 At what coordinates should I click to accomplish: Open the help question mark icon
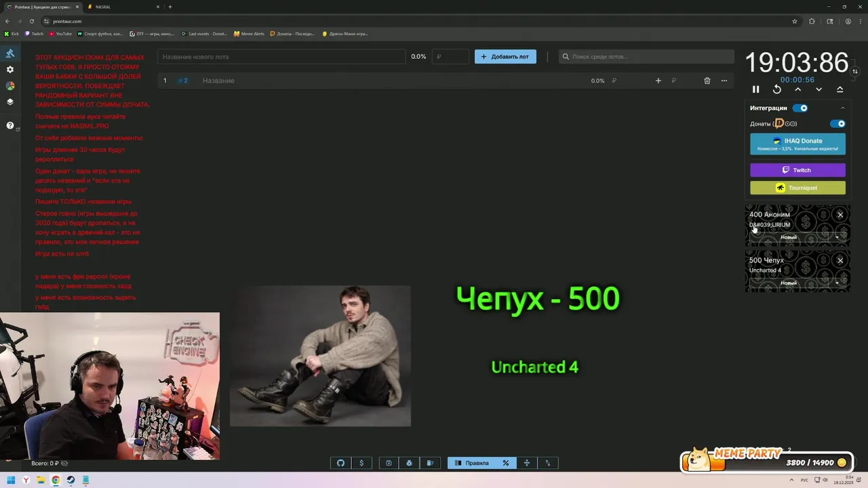[10, 125]
